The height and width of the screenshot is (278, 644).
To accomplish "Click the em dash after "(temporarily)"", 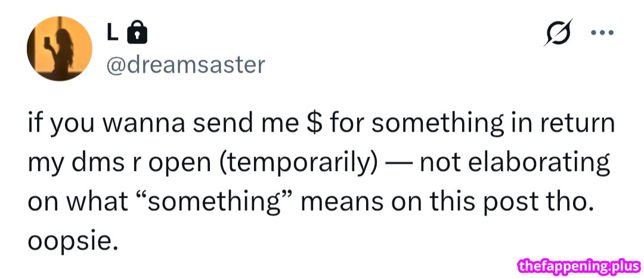I will 399,163.
